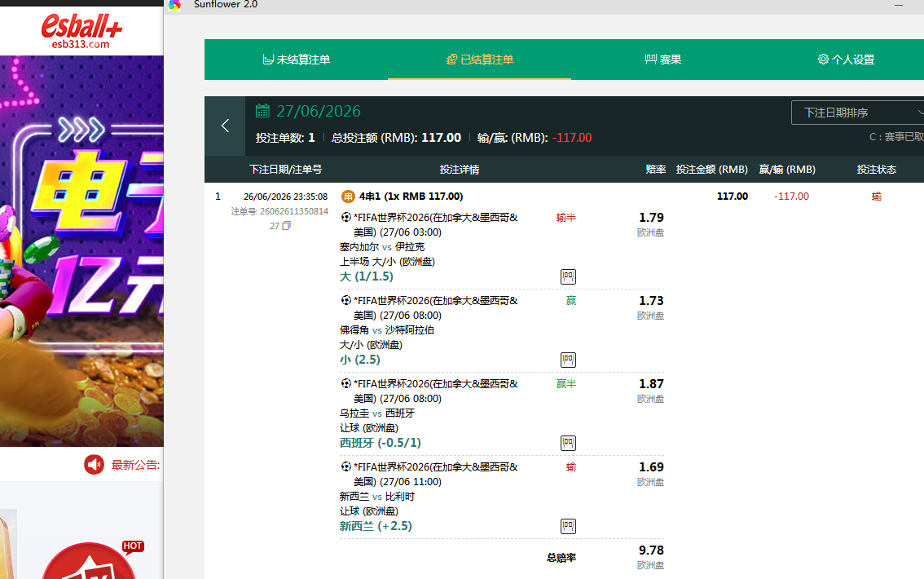The height and width of the screenshot is (579, 924).
Task: Click the red HOT round promo icon
Action: tap(90, 561)
